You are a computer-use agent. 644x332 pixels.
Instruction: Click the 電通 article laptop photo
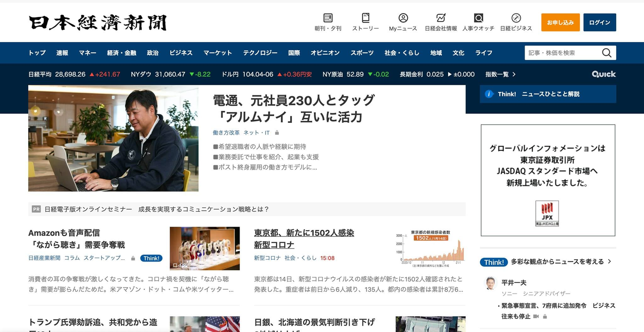tap(113, 139)
